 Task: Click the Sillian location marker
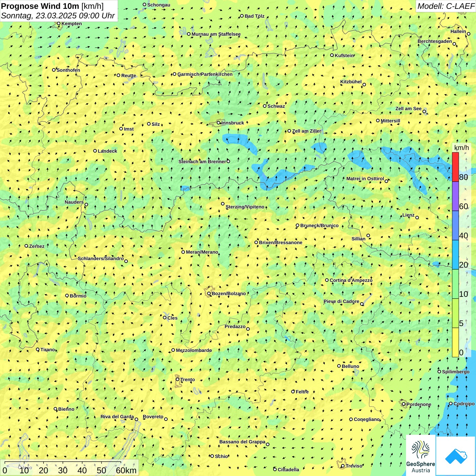[368, 235]
